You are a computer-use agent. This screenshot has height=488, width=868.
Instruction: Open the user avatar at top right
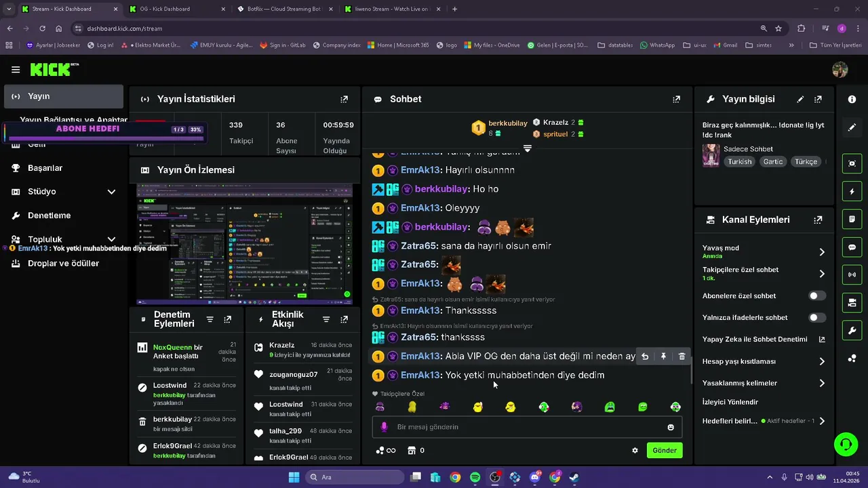point(840,69)
